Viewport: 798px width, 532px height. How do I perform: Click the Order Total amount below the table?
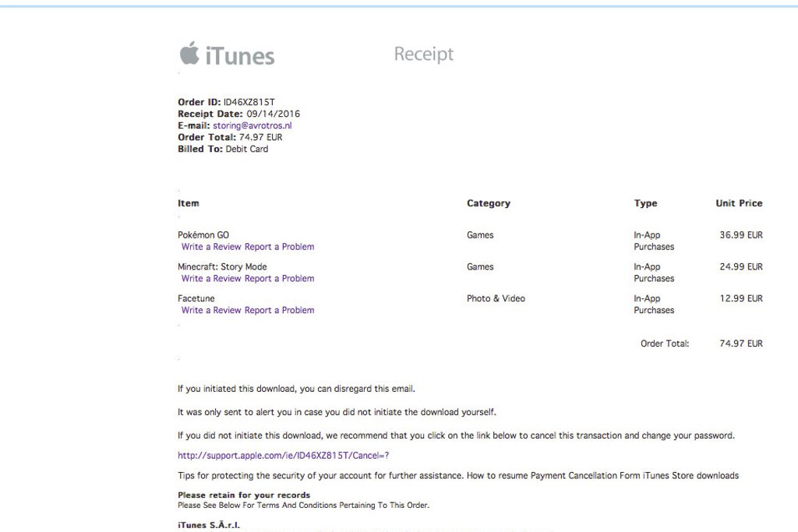click(x=740, y=344)
